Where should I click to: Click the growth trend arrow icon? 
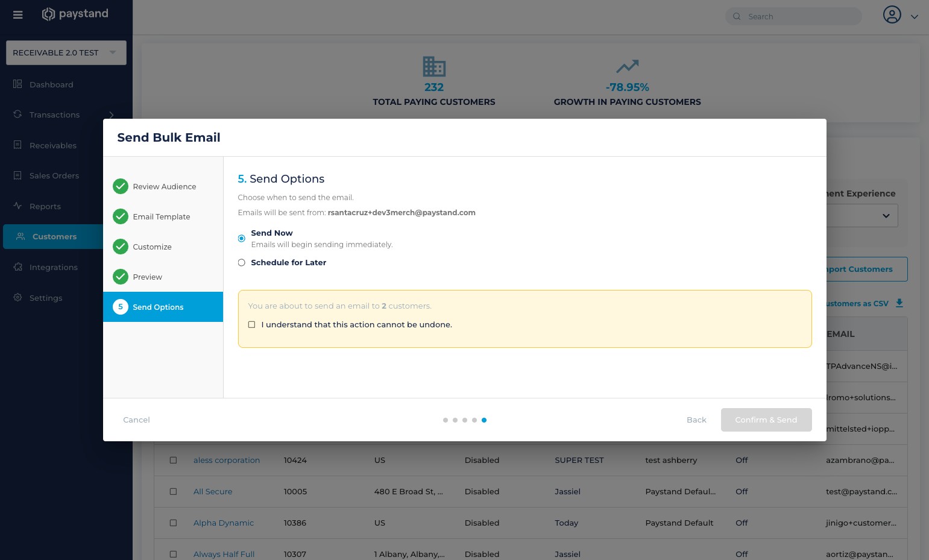627,66
